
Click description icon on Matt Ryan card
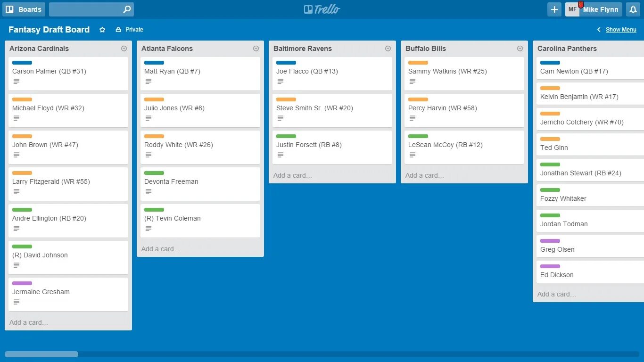click(x=149, y=82)
